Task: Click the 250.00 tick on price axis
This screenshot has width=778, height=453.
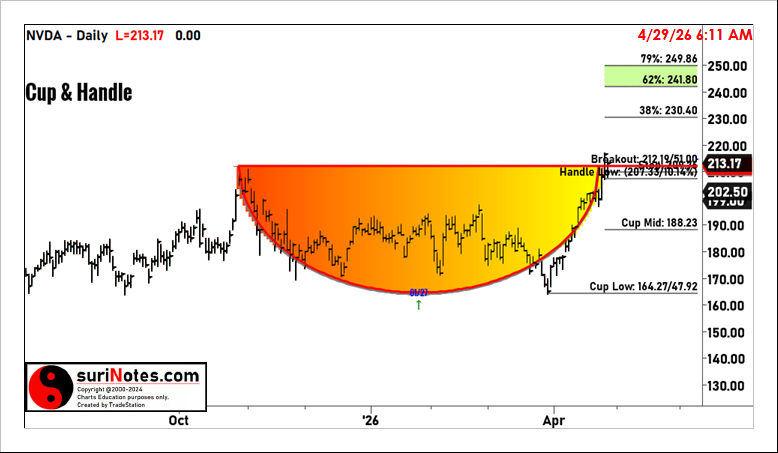Action: (728, 66)
